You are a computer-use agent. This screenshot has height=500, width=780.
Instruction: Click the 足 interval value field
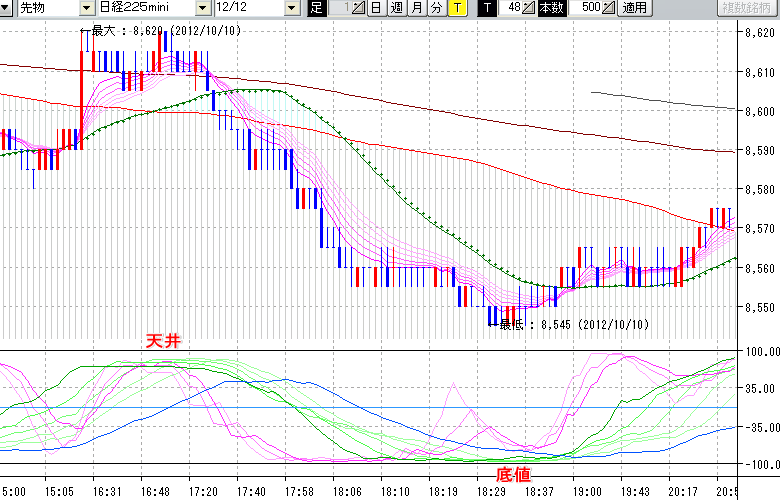click(x=339, y=8)
